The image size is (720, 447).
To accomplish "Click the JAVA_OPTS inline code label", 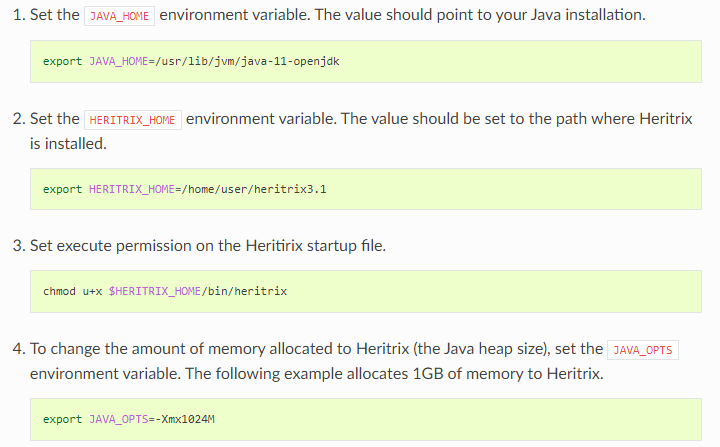I will coord(642,349).
